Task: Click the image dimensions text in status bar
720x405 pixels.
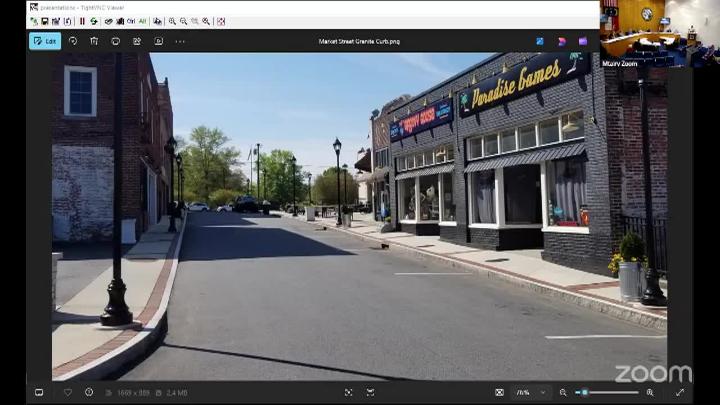Action: click(x=133, y=393)
